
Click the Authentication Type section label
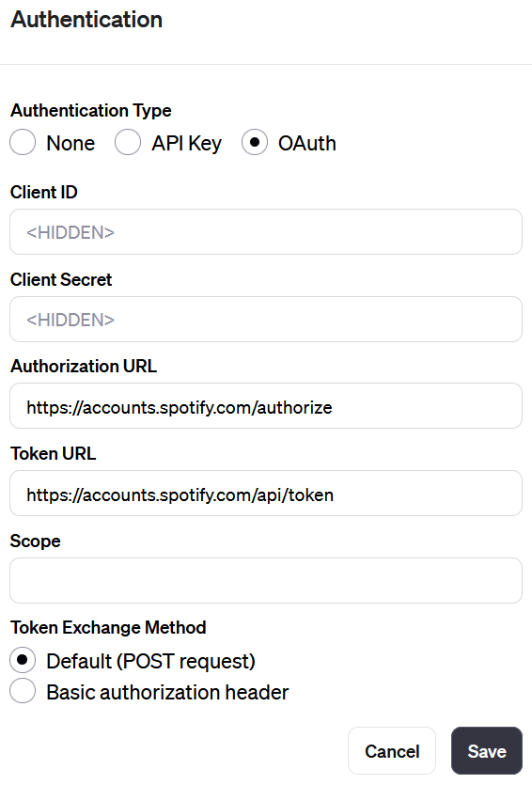(91, 111)
